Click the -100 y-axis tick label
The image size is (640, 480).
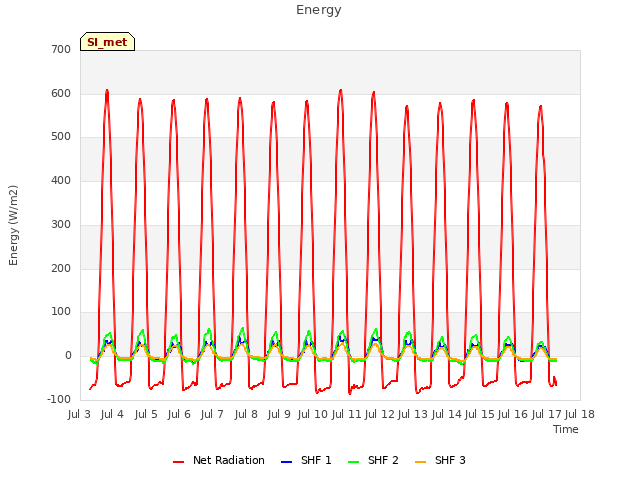pyautogui.click(x=59, y=399)
